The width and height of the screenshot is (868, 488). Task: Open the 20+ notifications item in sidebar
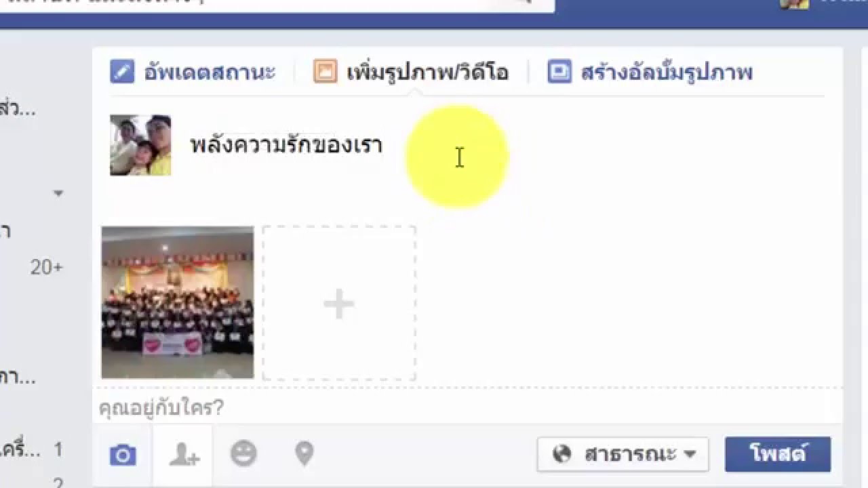click(46, 268)
